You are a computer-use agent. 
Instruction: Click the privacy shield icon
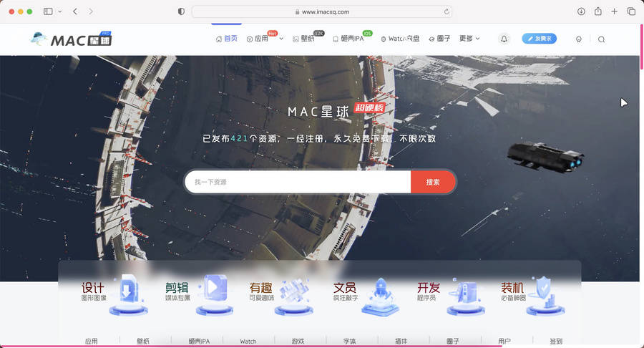coord(181,11)
